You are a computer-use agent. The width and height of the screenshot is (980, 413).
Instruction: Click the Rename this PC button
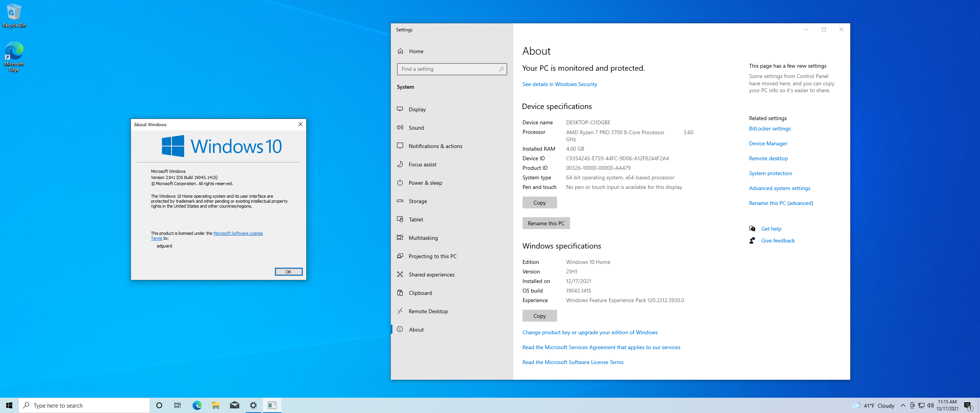546,223
